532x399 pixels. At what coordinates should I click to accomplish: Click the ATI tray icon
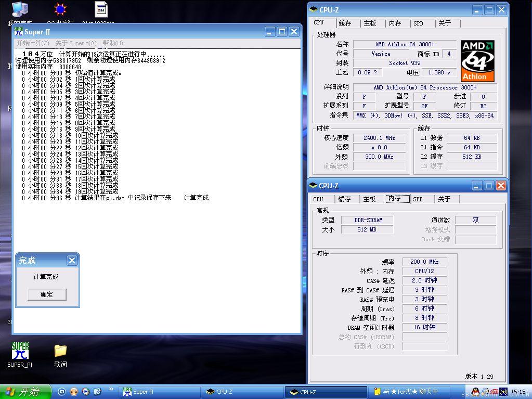coord(495,392)
